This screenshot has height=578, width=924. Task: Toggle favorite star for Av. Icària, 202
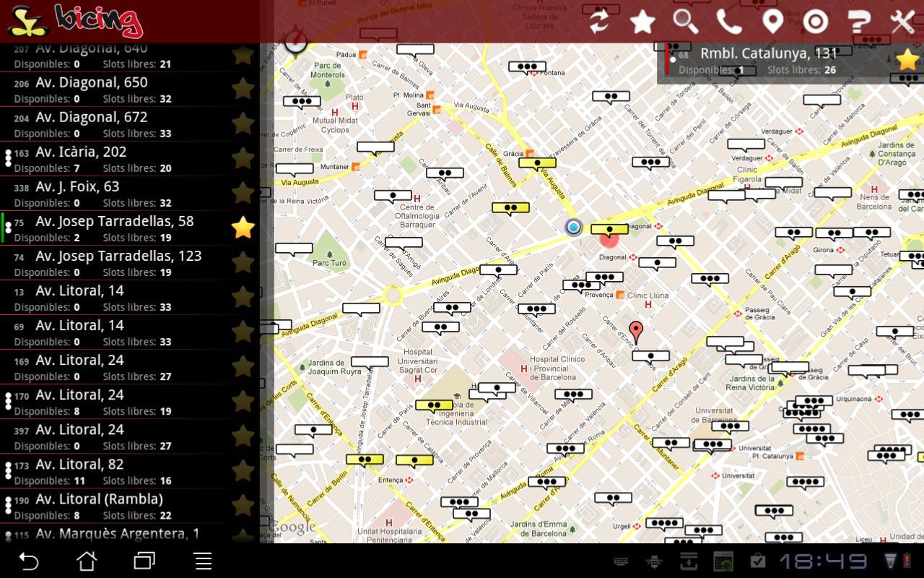(243, 158)
